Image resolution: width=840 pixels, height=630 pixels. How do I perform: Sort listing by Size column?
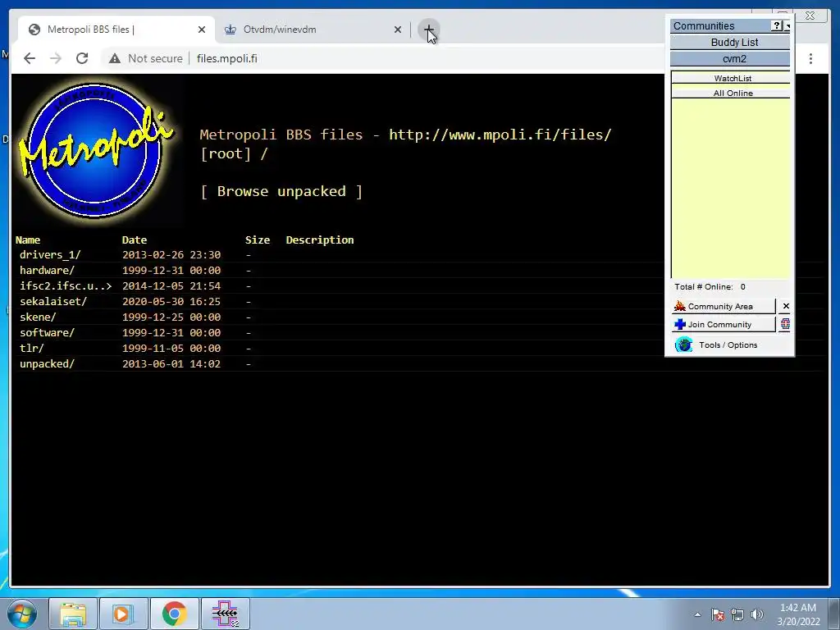[257, 240]
